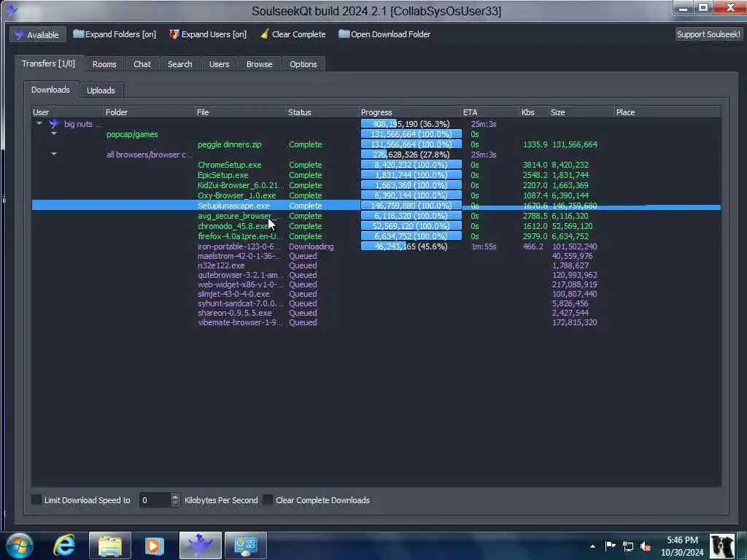
Task: Check Clear Complete Downloads checkbox
Action: [x=268, y=500]
